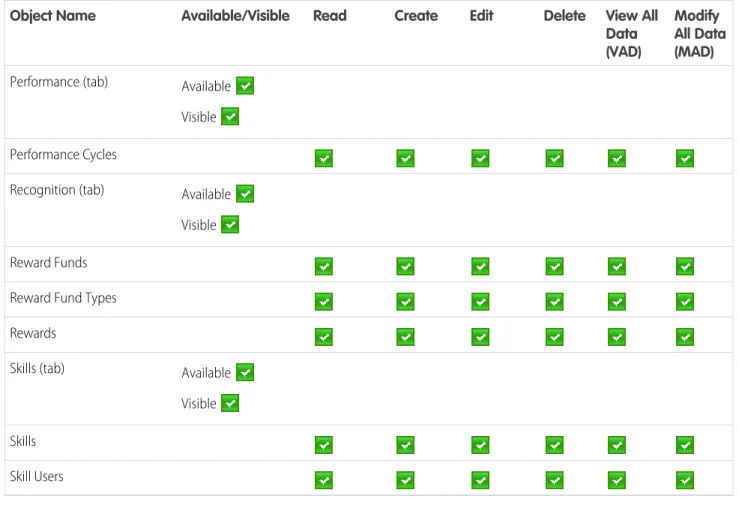Select the Skill Users row label

coord(36,476)
